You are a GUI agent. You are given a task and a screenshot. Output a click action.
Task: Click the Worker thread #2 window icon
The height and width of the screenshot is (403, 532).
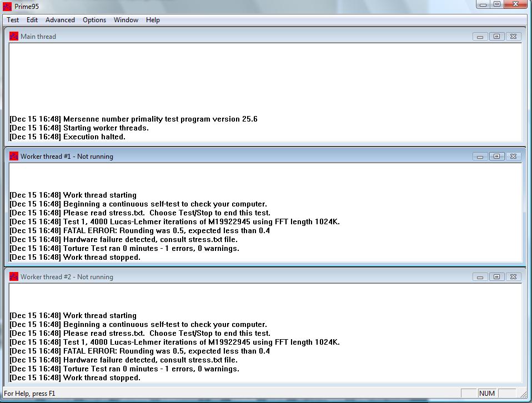(x=13, y=276)
